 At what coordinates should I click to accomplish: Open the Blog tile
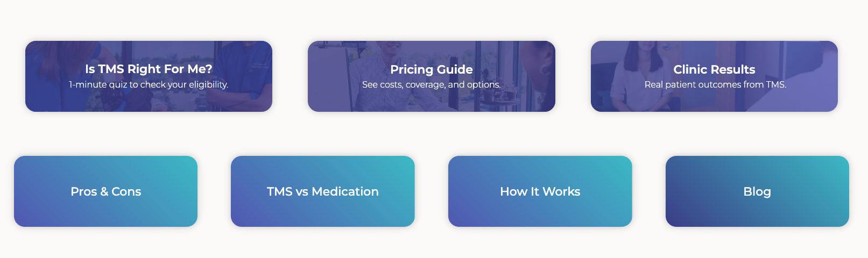point(757,191)
